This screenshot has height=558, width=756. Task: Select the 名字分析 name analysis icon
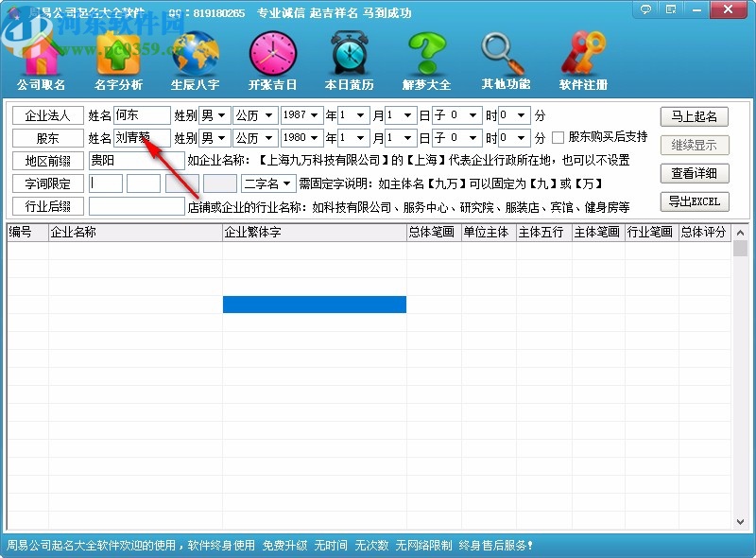pos(116,57)
